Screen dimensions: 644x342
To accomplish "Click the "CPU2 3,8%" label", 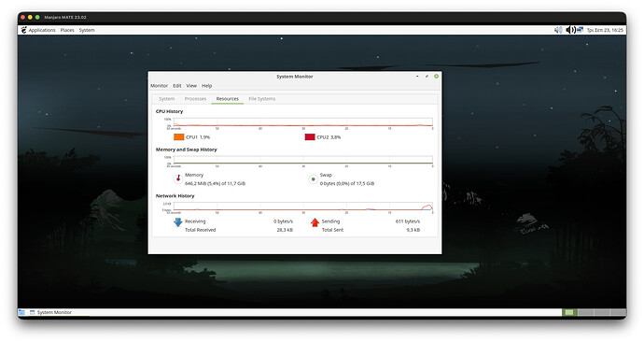I will 329,137.
